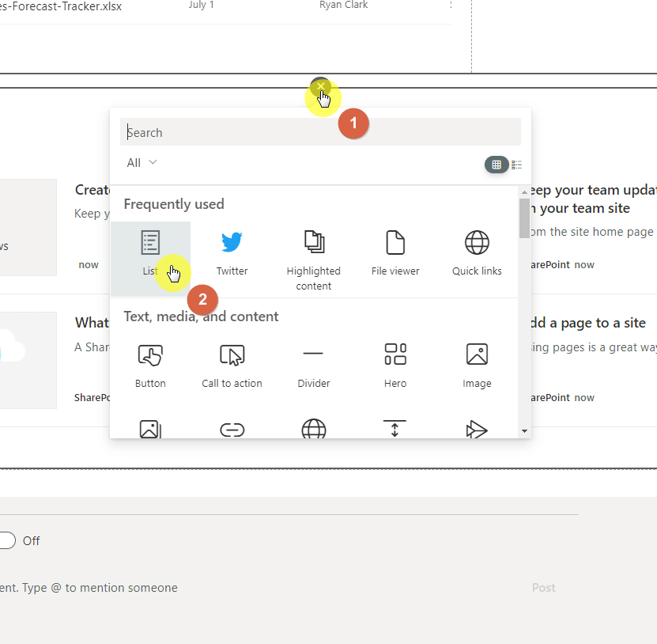Close the web part picker with X
This screenshot has height=644, width=657.
320,86
